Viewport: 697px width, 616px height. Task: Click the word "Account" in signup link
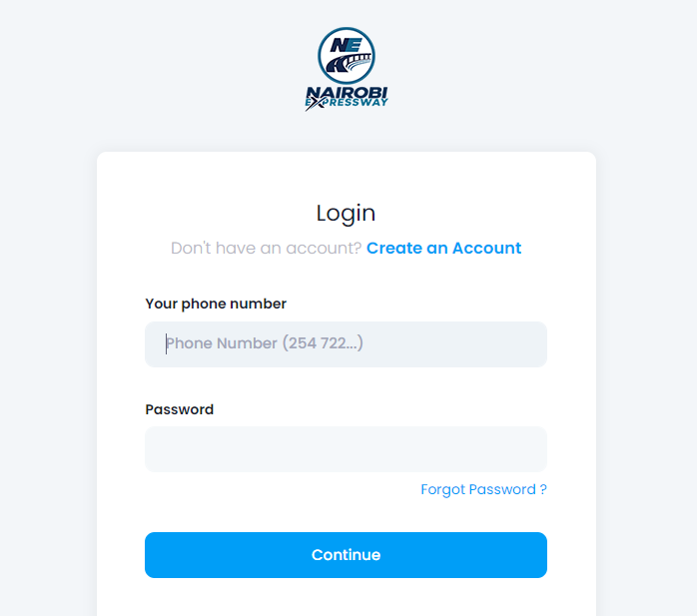(486, 248)
